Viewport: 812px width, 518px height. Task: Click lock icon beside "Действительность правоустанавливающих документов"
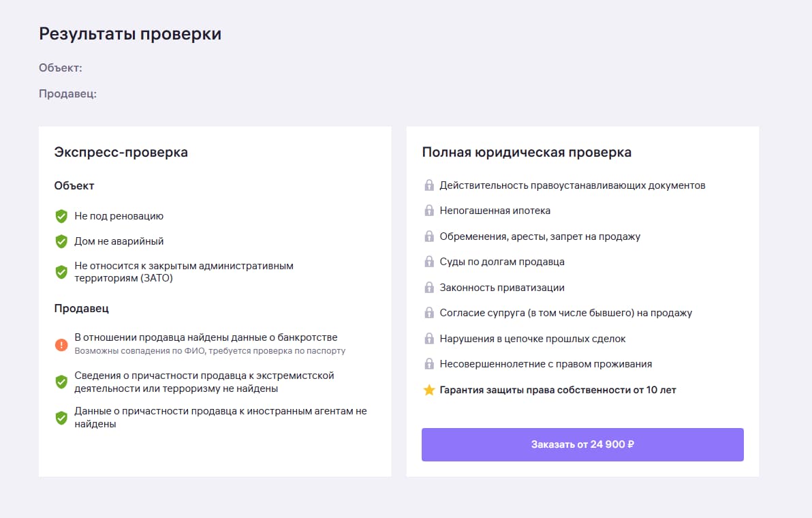[429, 185]
